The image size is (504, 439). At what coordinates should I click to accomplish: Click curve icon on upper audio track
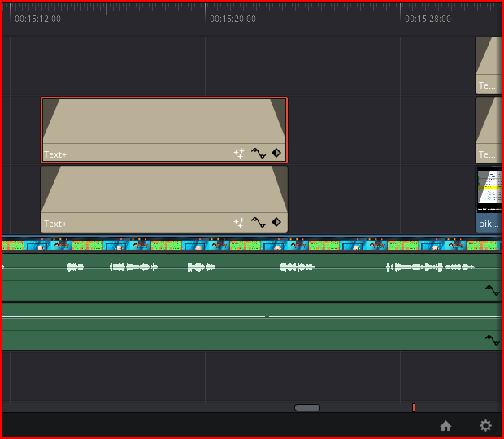[x=492, y=290]
